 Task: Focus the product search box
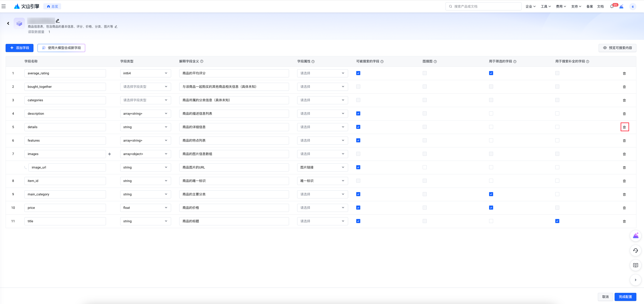pos(483,7)
